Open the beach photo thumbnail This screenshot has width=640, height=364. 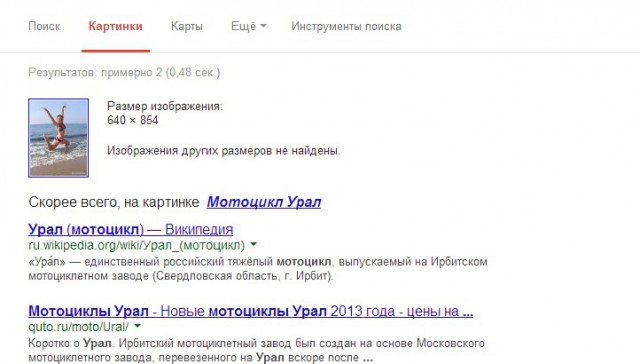pyautogui.click(x=58, y=138)
